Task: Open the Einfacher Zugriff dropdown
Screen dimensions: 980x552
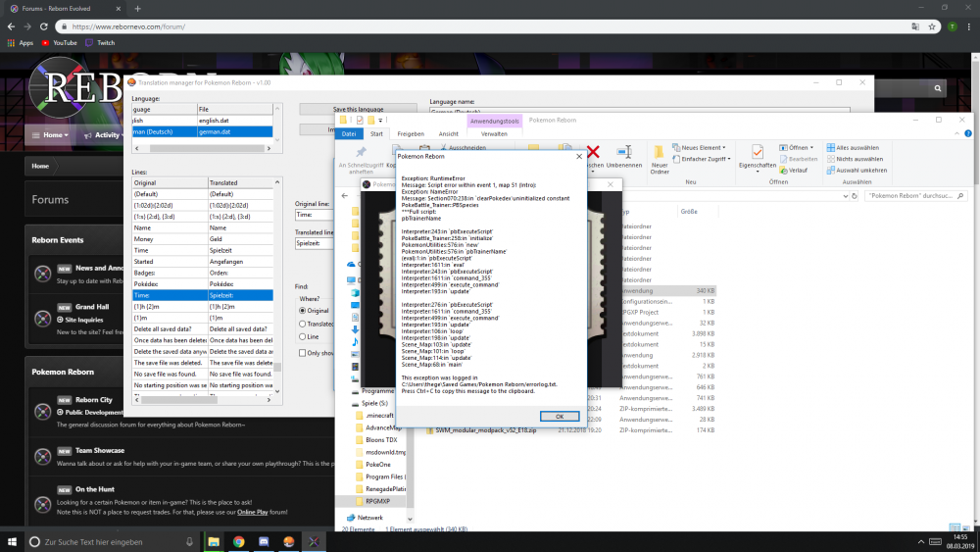Action: click(x=702, y=159)
